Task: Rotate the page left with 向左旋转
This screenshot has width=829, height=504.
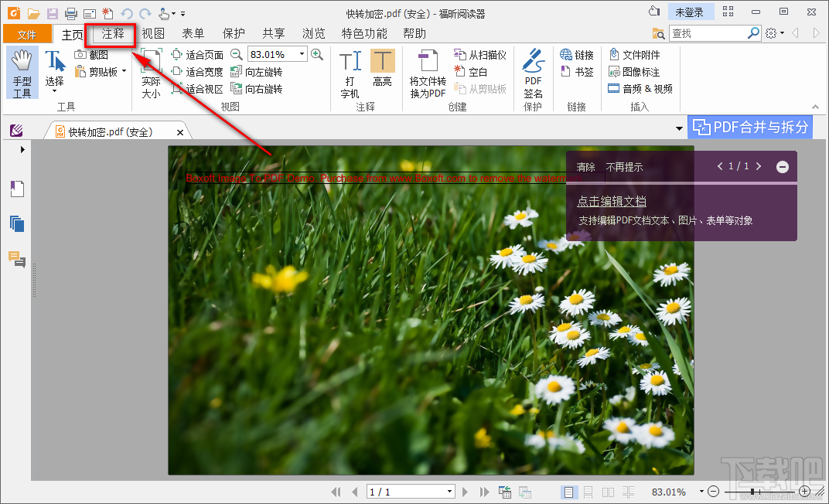Action: (267, 71)
